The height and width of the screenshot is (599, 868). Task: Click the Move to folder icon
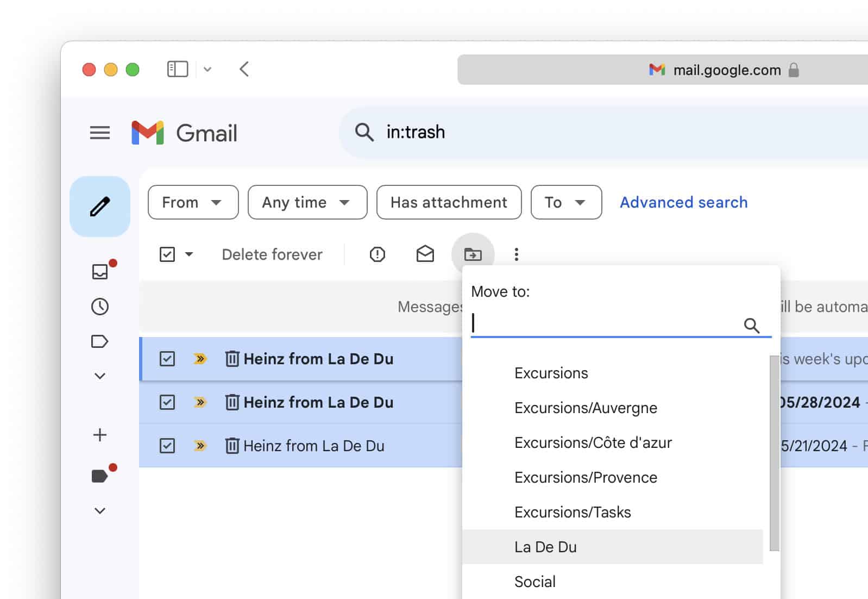click(x=473, y=254)
